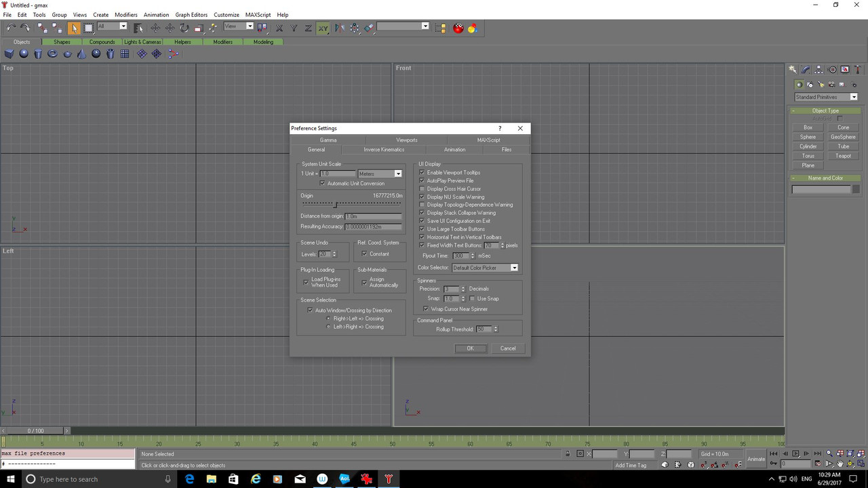Click the Cylinder object button
This screenshot has width=868, height=488.
click(x=808, y=146)
